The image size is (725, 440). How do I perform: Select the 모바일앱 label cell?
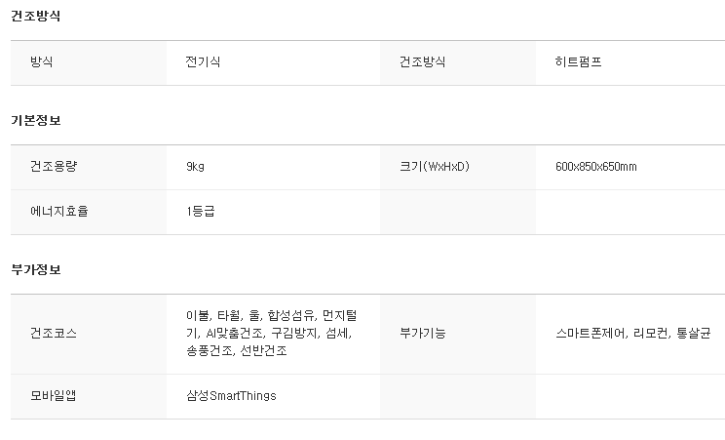point(88,397)
